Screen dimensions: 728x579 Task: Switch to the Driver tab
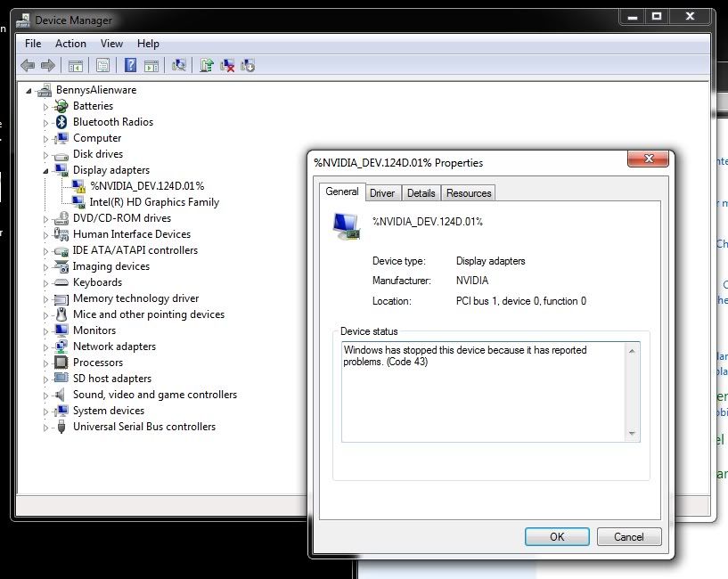[x=382, y=193]
